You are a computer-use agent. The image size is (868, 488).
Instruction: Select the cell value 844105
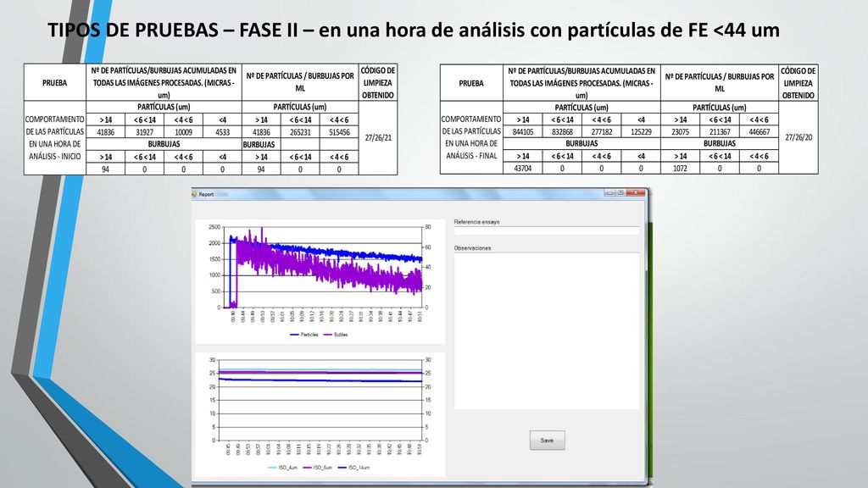pos(522,131)
